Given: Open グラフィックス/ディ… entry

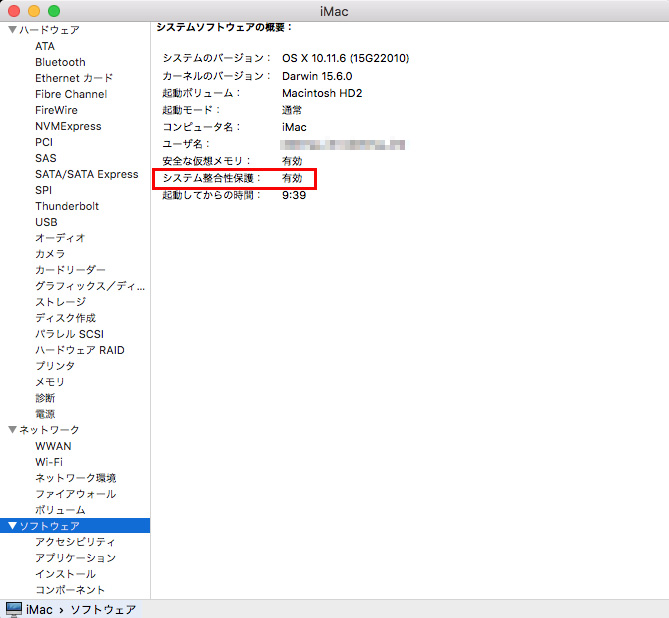Looking at the screenshot, I should tap(90, 286).
